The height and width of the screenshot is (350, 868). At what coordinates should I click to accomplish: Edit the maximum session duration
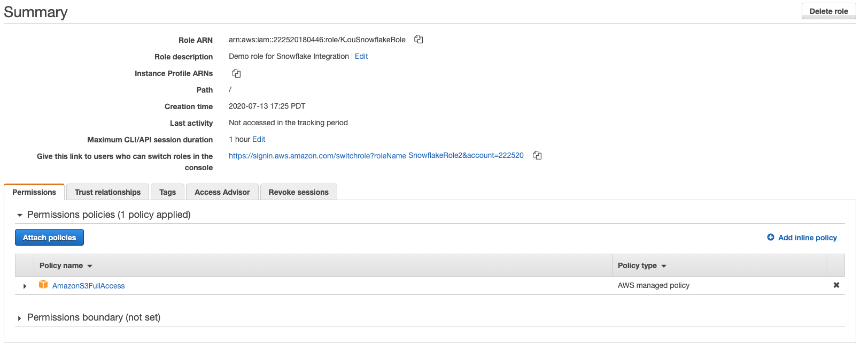[259, 139]
